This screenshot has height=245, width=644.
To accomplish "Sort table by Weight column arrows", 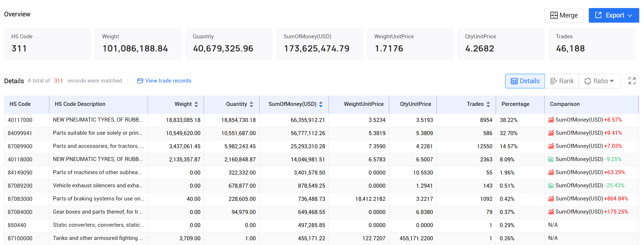I will (196, 104).
